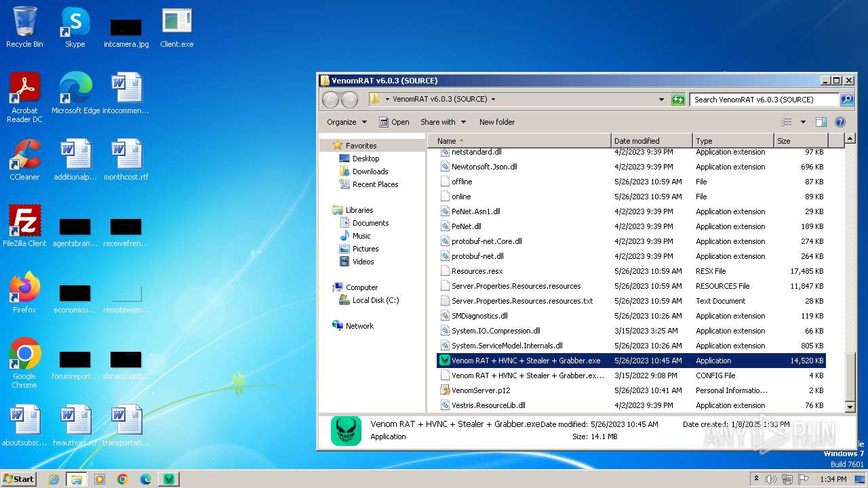Select Downloads in the navigation pane
This screenshot has width=868, height=488.
click(x=370, y=171)
